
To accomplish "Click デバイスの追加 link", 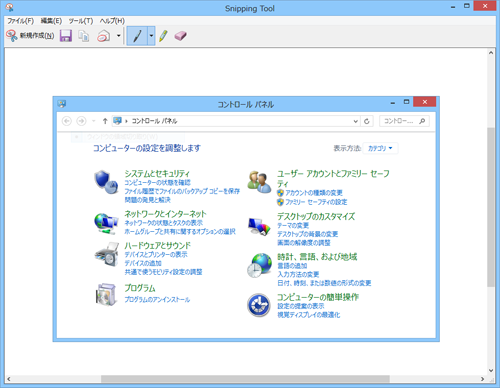I will 143,263.
